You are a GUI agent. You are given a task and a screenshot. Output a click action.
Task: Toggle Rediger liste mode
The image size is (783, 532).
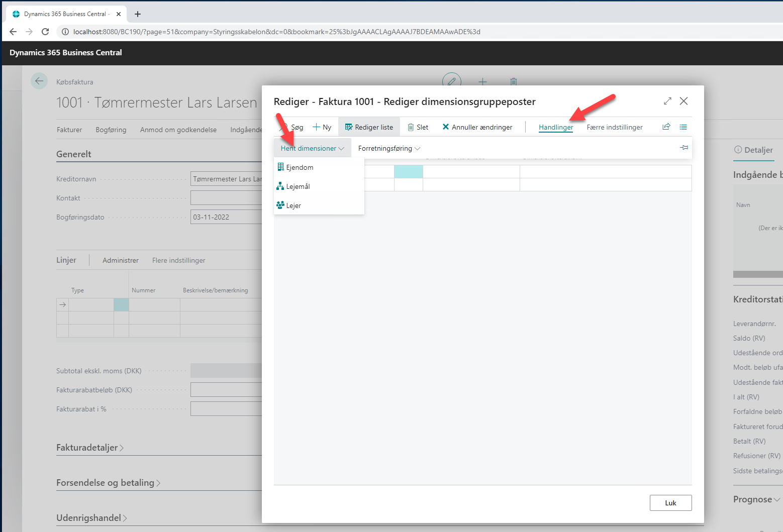369,127
